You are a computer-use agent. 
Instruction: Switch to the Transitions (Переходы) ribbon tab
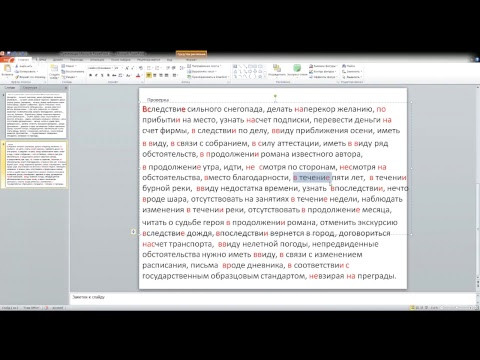[x=76, y=60]
